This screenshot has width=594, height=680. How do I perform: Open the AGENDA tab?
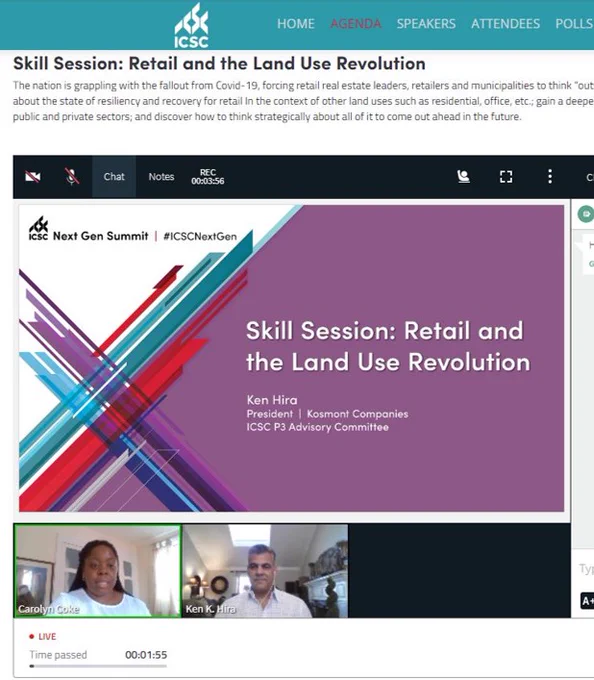pyautogui.click(x=356, y=23)
